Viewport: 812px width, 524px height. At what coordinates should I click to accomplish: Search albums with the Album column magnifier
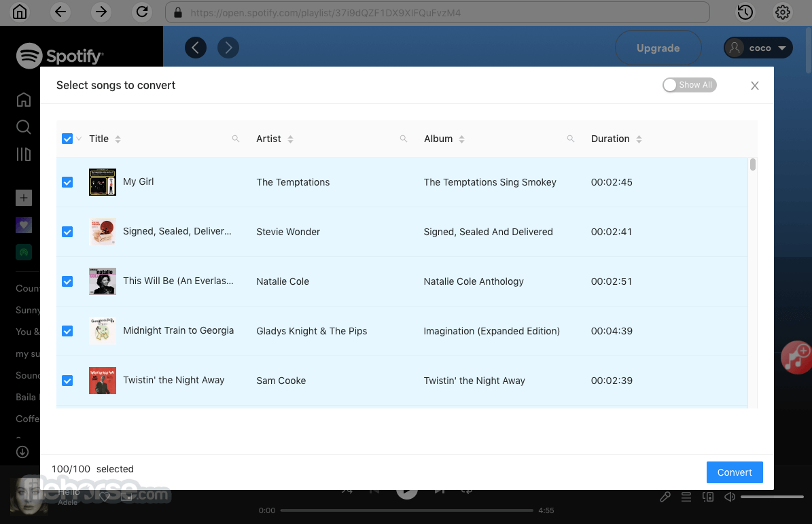pos(571,139)
